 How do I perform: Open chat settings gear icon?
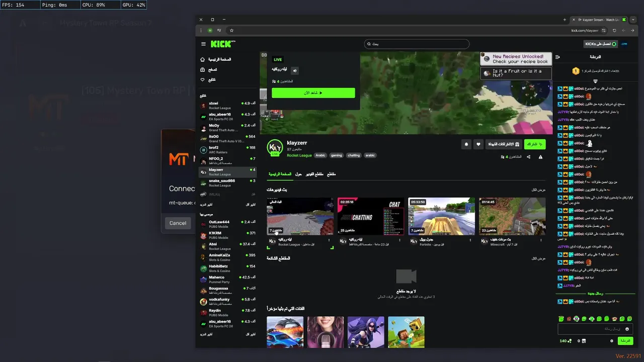pyautogui.click(x=612, y=341)
